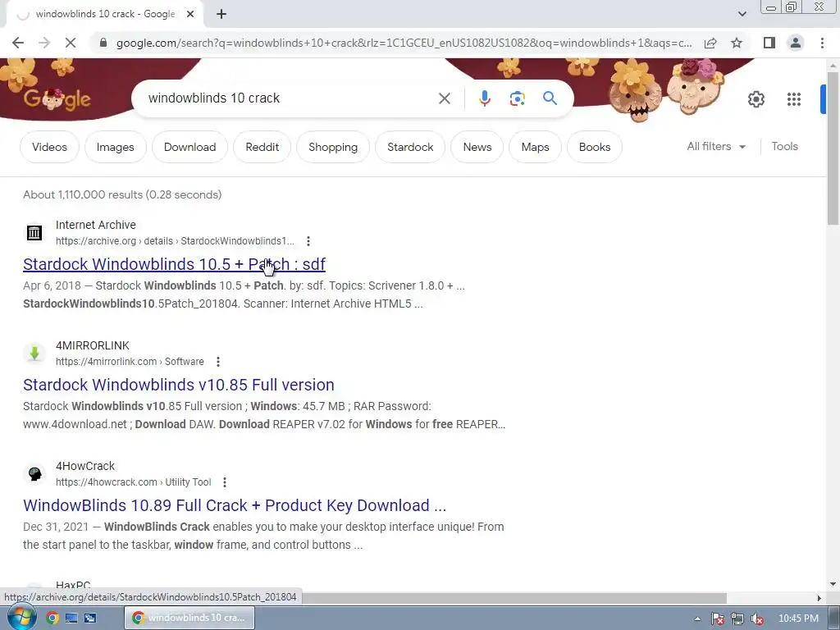The height and width of the screenshot is (630, 840).
Task: Open Chrome three-dot menu
Action: tap(822, 43)
